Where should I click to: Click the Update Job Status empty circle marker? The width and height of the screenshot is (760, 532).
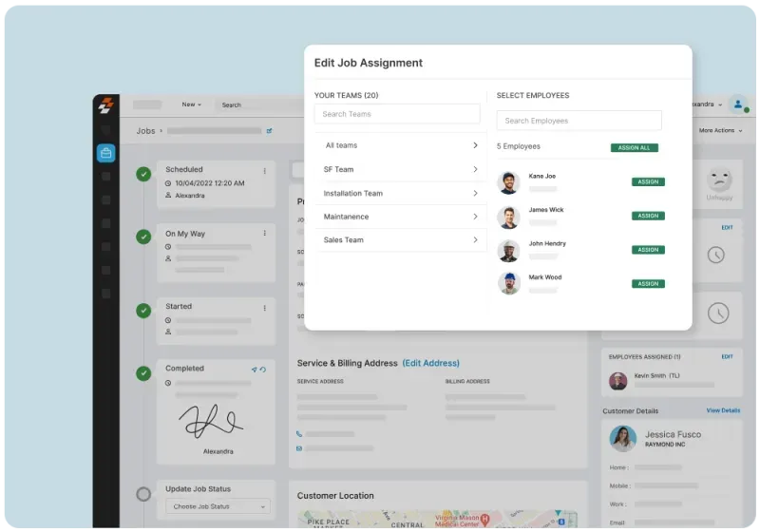[x=143, y=494]
